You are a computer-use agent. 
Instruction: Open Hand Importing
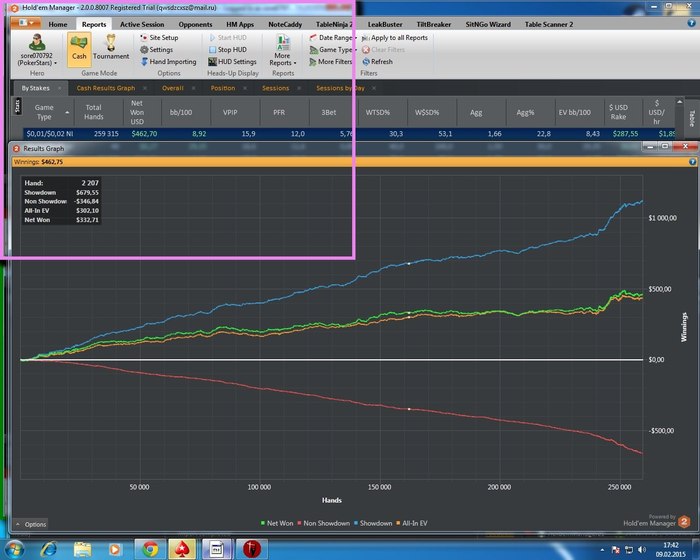coord(172,62)
